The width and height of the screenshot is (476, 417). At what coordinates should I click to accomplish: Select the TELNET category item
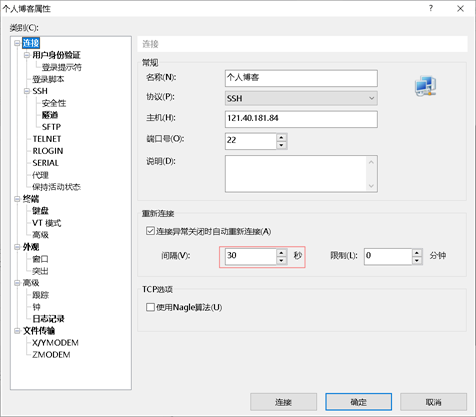pos(47,139)
